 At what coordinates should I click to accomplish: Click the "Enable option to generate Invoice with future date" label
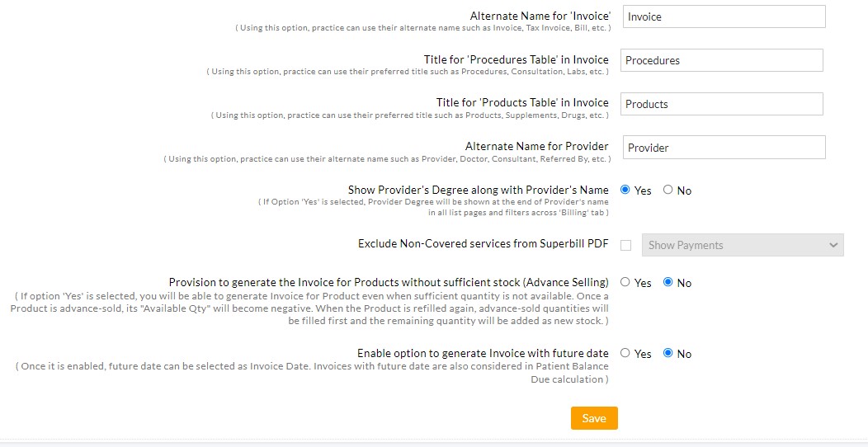click(x=483, y=353)
